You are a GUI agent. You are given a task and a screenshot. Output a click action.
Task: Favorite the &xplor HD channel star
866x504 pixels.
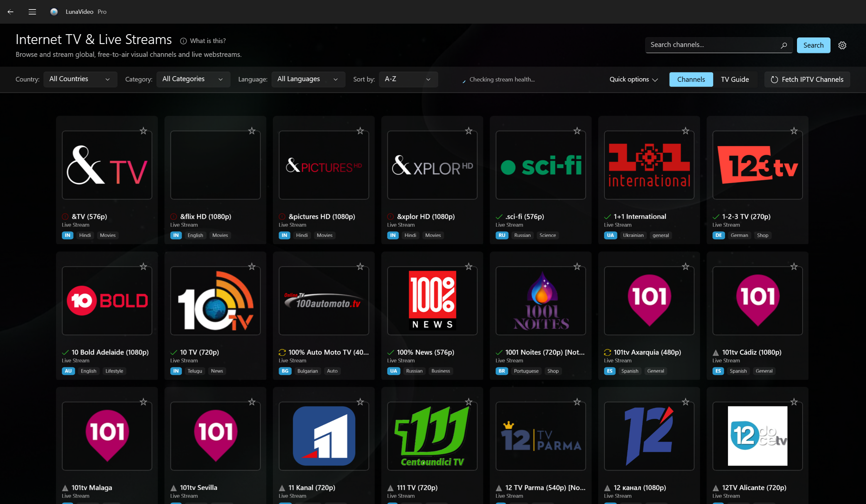click(x=469, y=131)
